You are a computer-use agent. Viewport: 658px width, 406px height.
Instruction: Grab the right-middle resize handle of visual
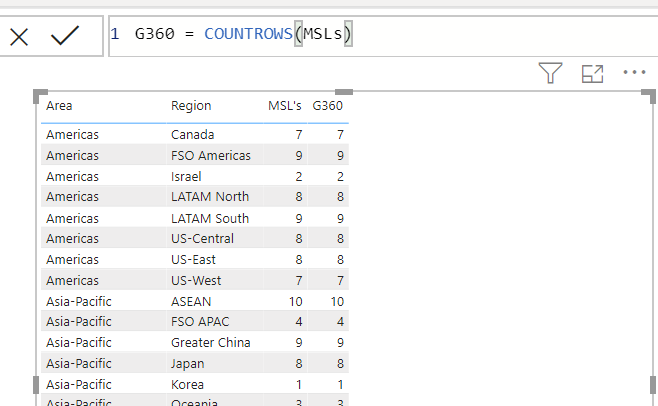coord(653,385)
